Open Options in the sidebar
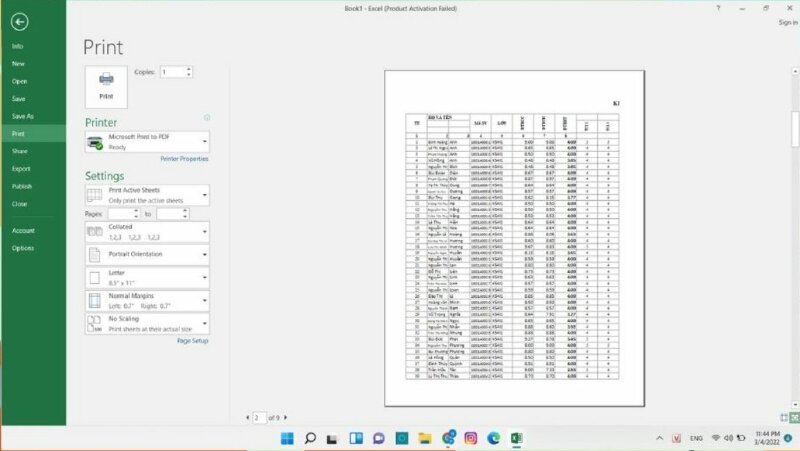The width and height of the screenshot is (800, 451). [x=23, y=248]
